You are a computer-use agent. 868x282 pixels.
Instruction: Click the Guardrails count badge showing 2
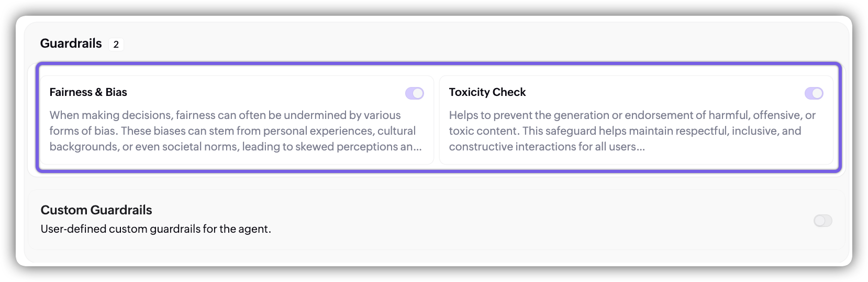[x=116, y=45]
